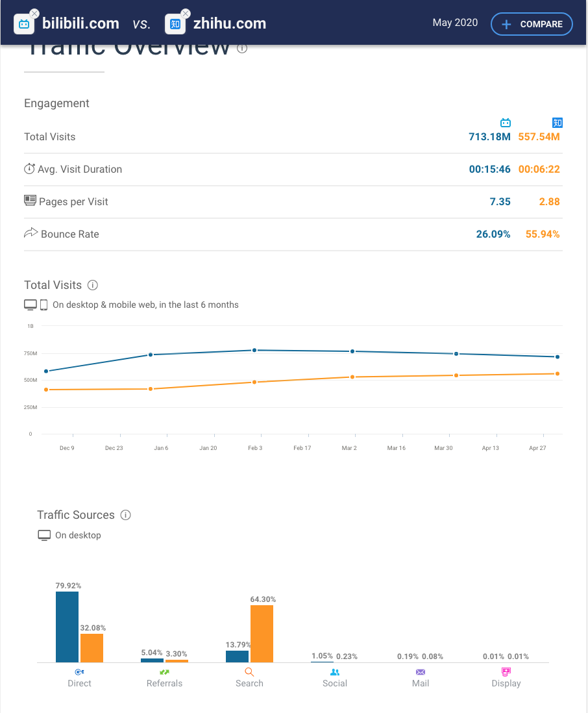Click the bilibili Direct 79.92% bar
The width and height of the screenshot is (588, 713).
pos(67,627)
